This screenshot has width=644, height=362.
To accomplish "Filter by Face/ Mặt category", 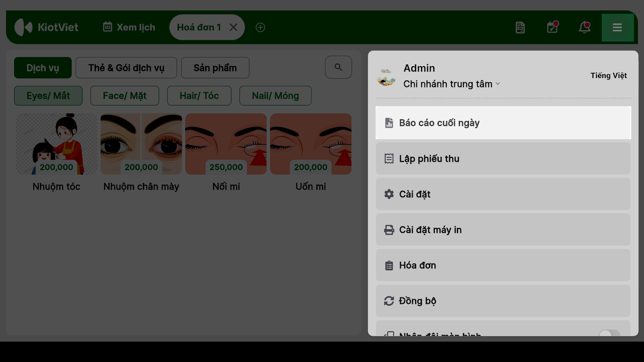I will tap(125, 96).
